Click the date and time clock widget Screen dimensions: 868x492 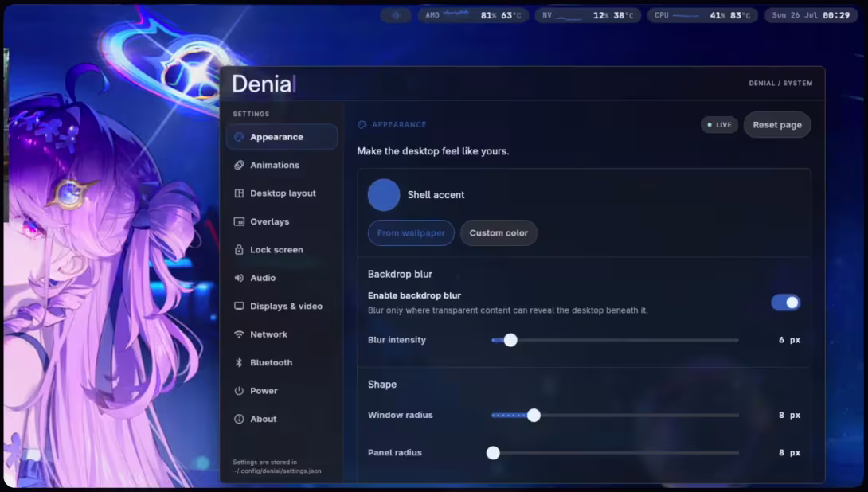[811, 15]
